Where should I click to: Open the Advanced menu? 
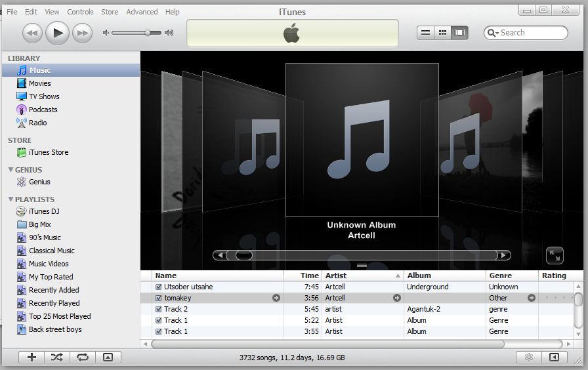tap(142, 12)
